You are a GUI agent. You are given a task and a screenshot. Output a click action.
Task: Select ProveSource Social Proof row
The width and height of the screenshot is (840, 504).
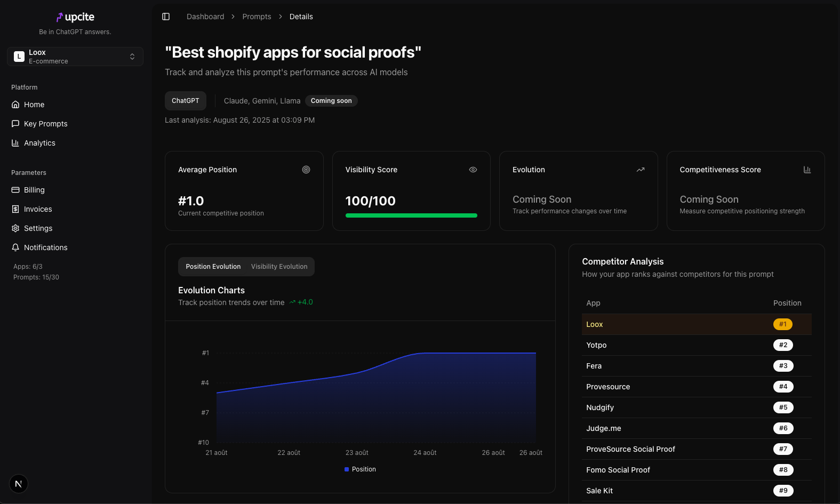(x=697, y=449)
